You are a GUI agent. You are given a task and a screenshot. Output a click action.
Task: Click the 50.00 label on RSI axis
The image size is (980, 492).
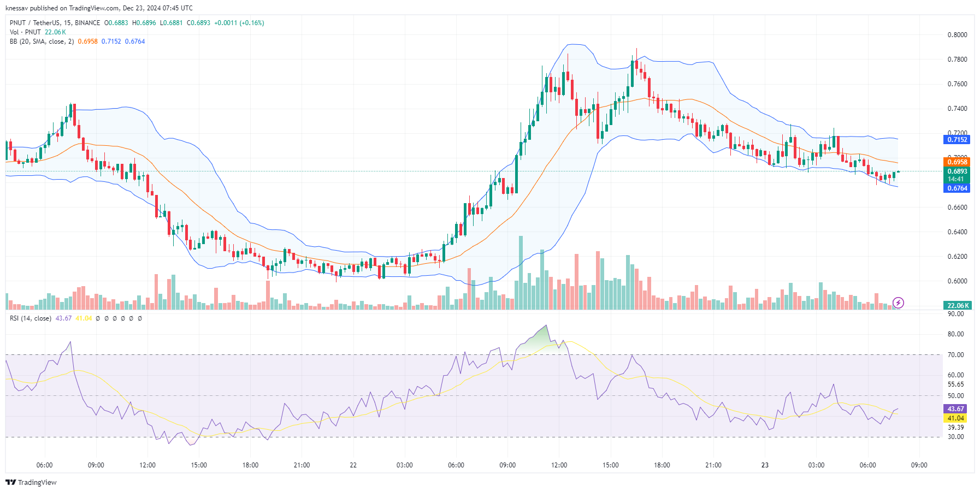955,396
